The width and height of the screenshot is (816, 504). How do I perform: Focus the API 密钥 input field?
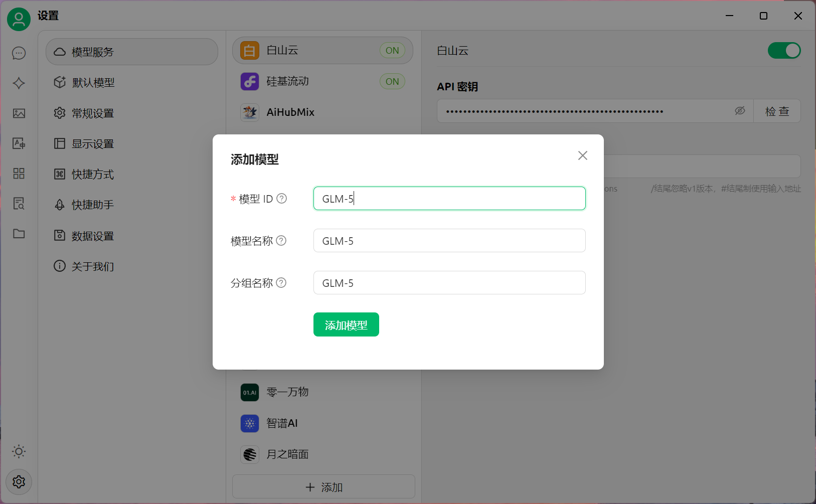point(595,111)
